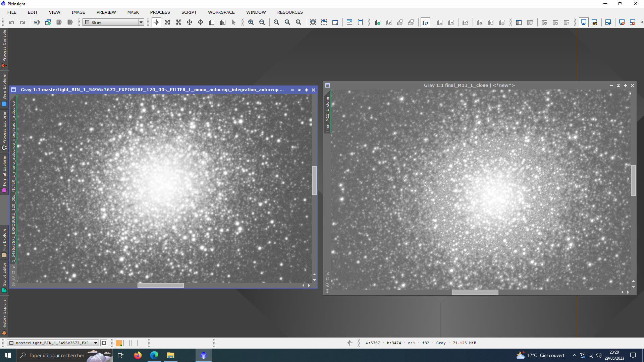Toggle the orange square in status bar

(x=119, y=343)
